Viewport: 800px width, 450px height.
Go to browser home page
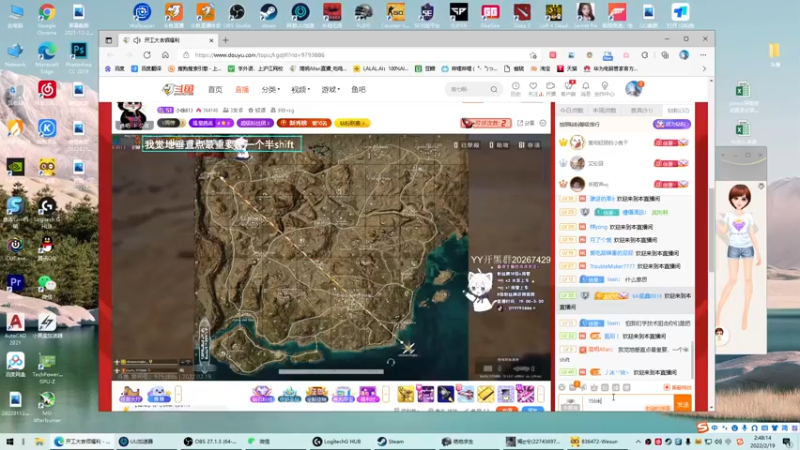click(x=165, y=55)
